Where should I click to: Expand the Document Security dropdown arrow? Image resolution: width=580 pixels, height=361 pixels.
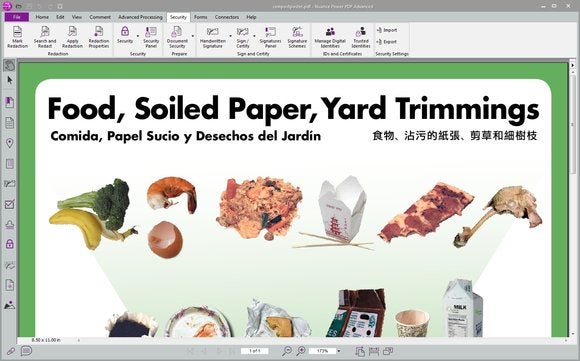point(193,36)
